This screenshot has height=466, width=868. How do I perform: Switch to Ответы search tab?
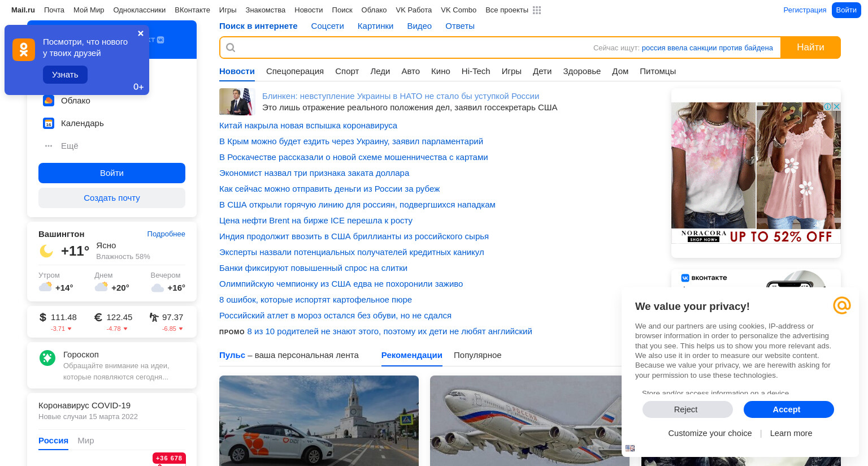(460, 26)
